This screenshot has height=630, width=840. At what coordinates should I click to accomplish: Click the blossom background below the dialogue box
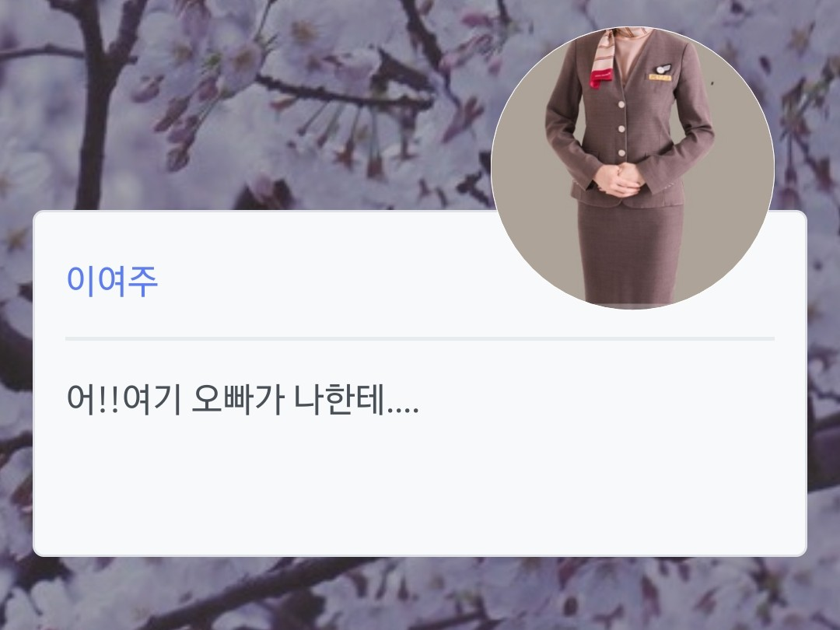click(x=420, y=593)
